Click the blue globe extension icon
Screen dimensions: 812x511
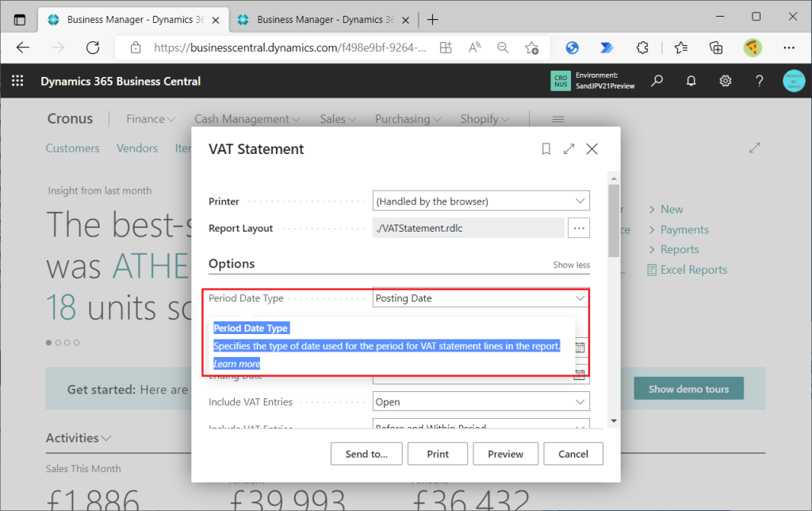coord(573,48)
